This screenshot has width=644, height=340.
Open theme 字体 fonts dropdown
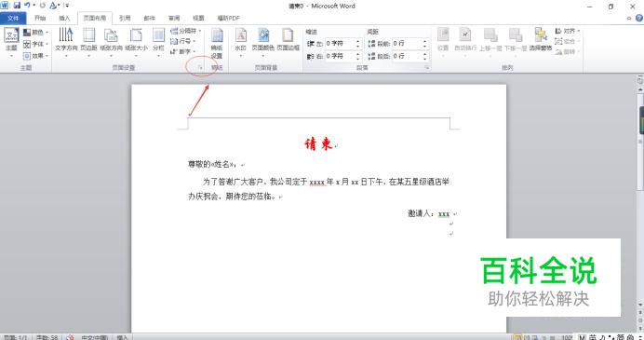(x=35, y=44)
